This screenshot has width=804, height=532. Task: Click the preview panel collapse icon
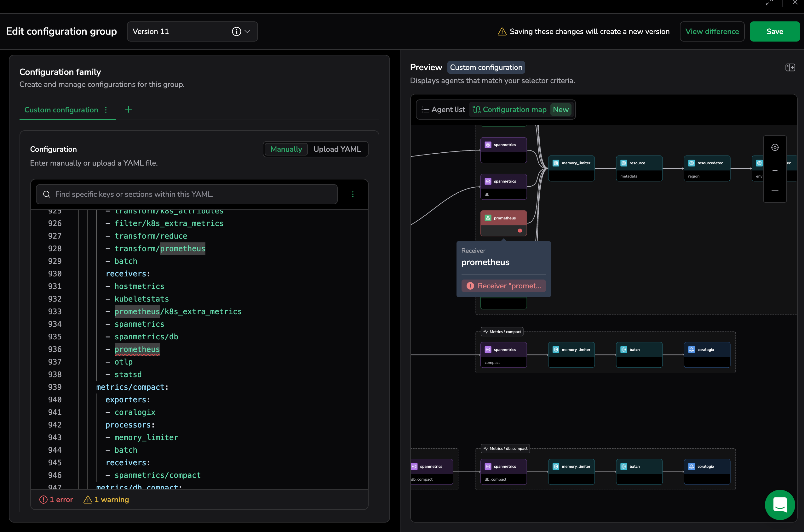tap(790, 67)
